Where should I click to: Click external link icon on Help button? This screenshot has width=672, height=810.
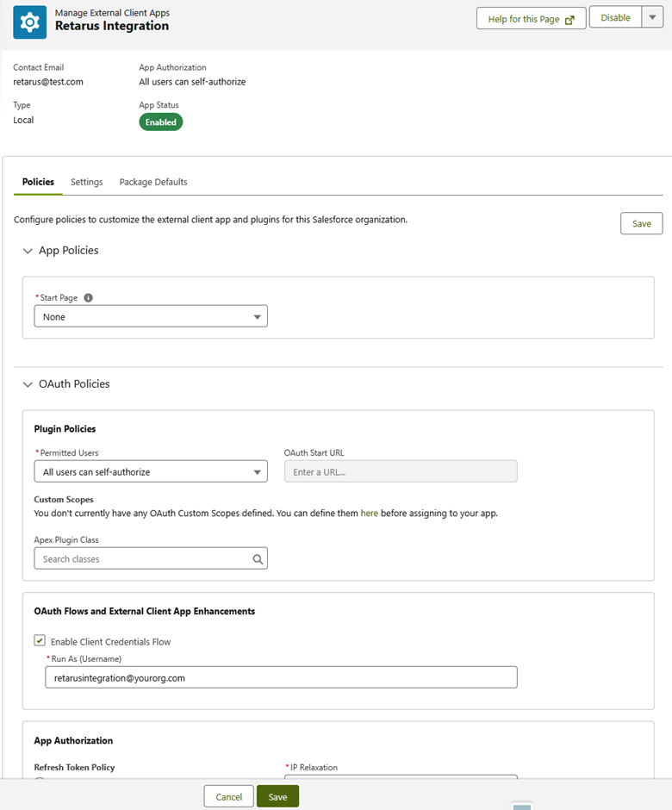(x=569, y=20)
